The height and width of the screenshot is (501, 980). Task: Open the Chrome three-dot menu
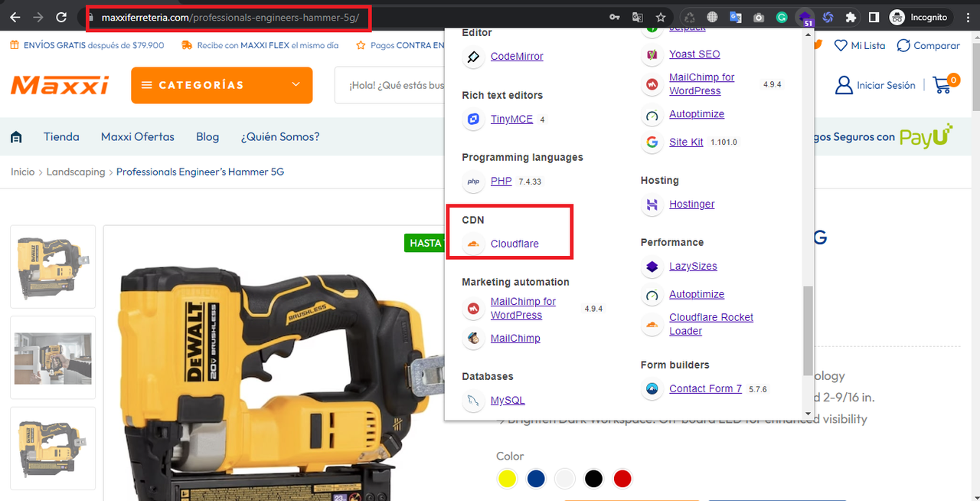tap(966, 17)
